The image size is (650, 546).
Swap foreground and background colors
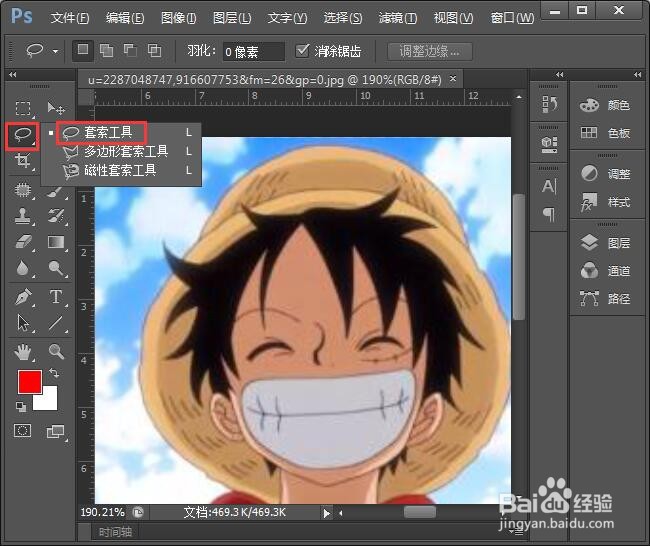pyautogui.click(x=54, y=373)
